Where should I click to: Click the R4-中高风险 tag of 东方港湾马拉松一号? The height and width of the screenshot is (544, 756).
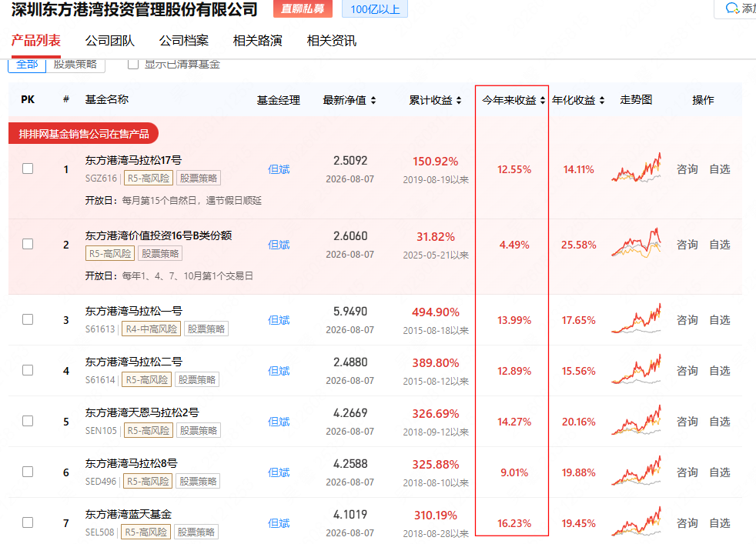click(152, 329)
